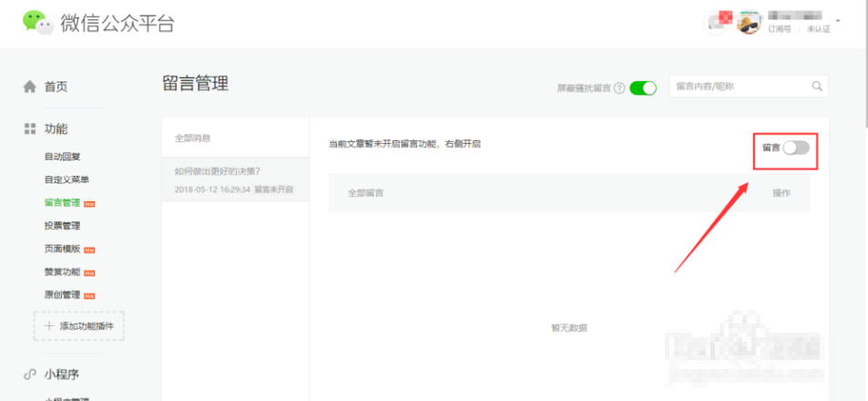Click the grid icon beside 功能

point(30,129)
